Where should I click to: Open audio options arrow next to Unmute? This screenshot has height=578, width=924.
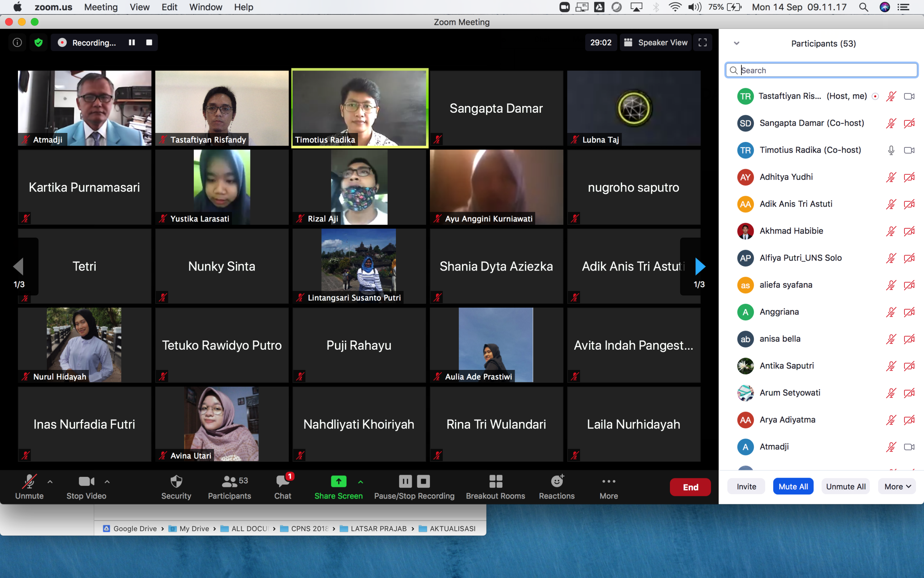pos(50,482)
